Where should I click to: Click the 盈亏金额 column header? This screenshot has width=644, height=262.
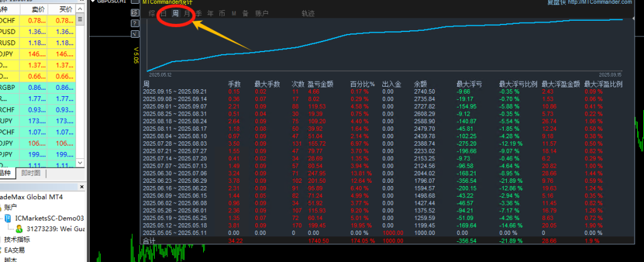(x=320, y=84)
